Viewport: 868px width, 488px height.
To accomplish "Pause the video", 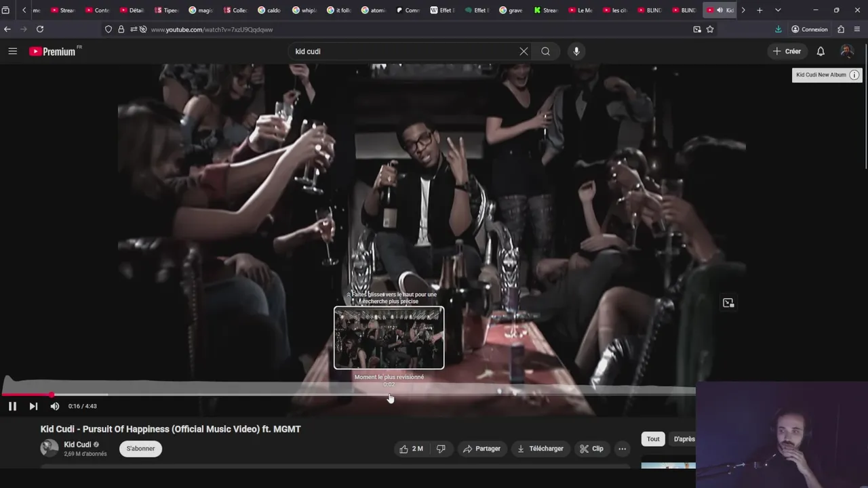I will click(x=12, y=406).
